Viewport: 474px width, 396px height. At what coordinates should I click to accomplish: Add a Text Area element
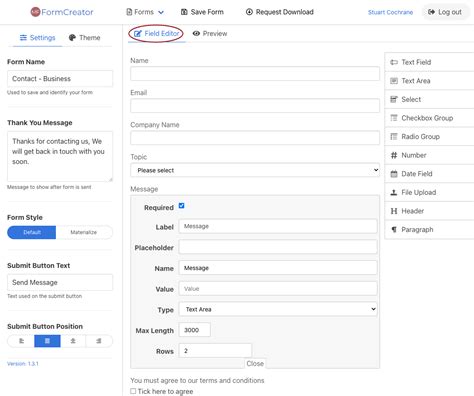430,81
